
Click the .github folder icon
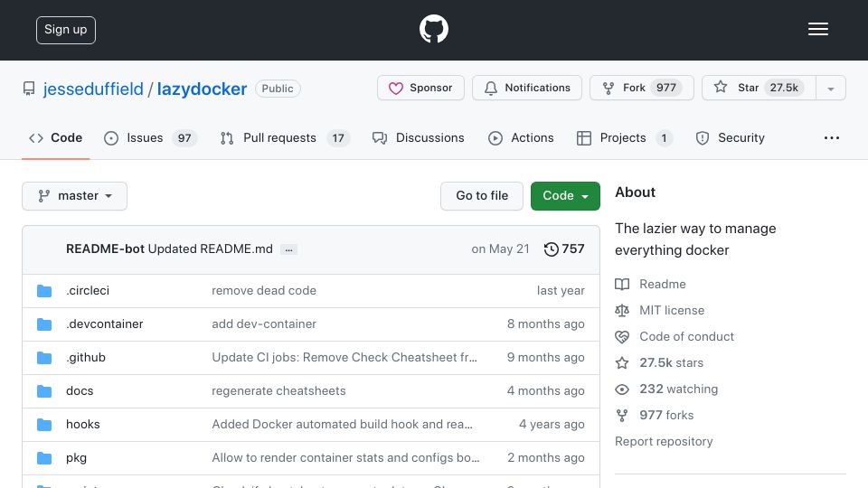(44, 358)
